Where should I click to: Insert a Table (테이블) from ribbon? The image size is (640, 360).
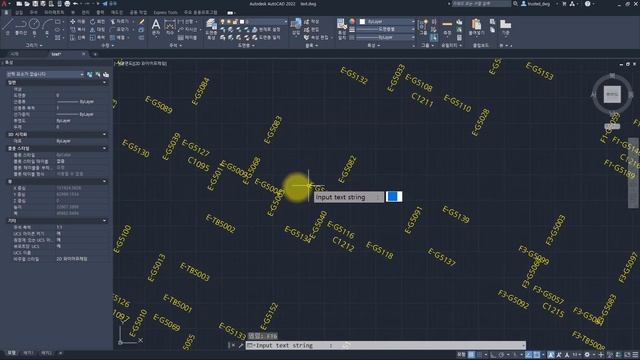tap(187, 38)
